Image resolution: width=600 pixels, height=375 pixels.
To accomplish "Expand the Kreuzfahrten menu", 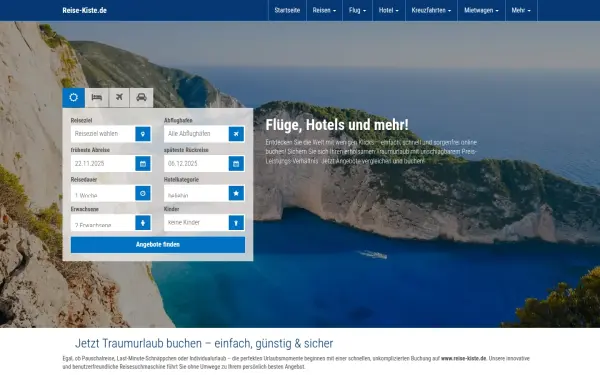I will (x=431, y=10).
